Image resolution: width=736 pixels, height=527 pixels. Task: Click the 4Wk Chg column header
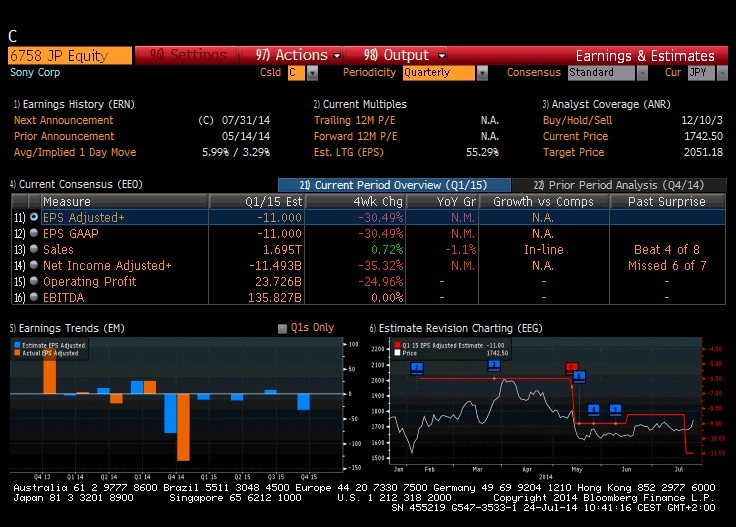click(x=355, y=201)
